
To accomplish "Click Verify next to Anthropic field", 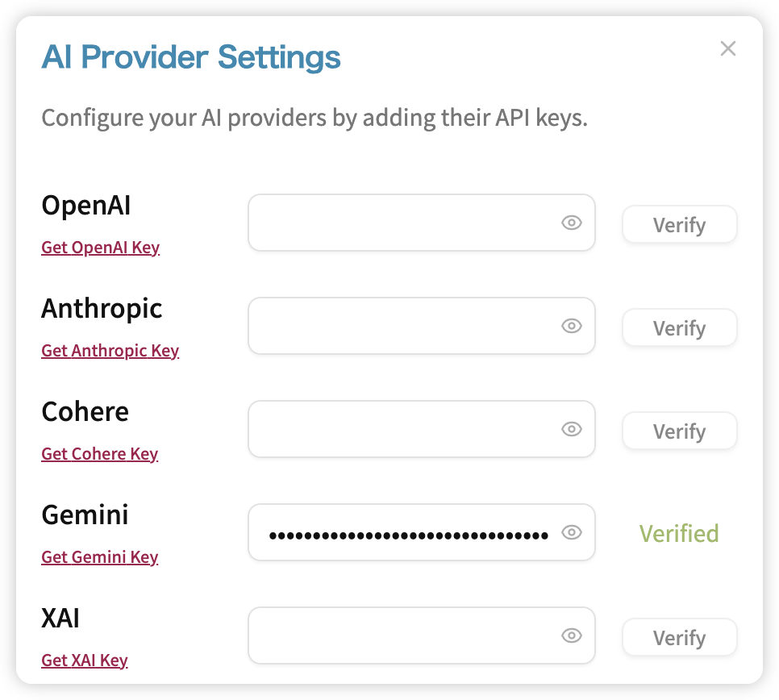I will click(x=679, y=328).
